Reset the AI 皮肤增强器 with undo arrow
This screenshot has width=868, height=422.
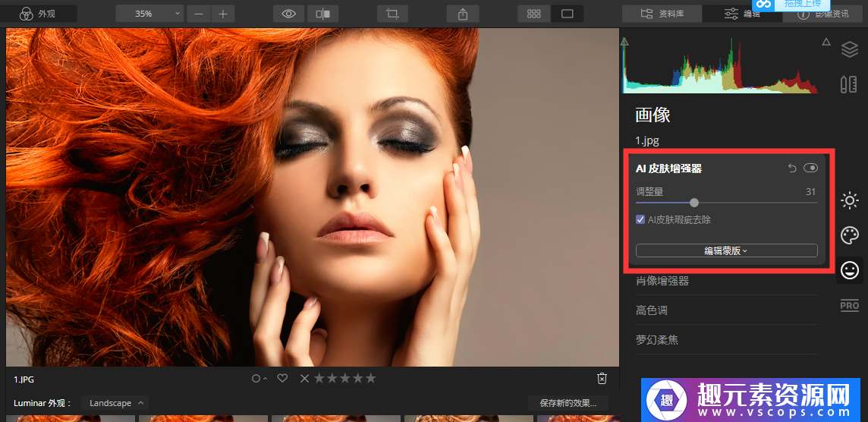(792, 168)
